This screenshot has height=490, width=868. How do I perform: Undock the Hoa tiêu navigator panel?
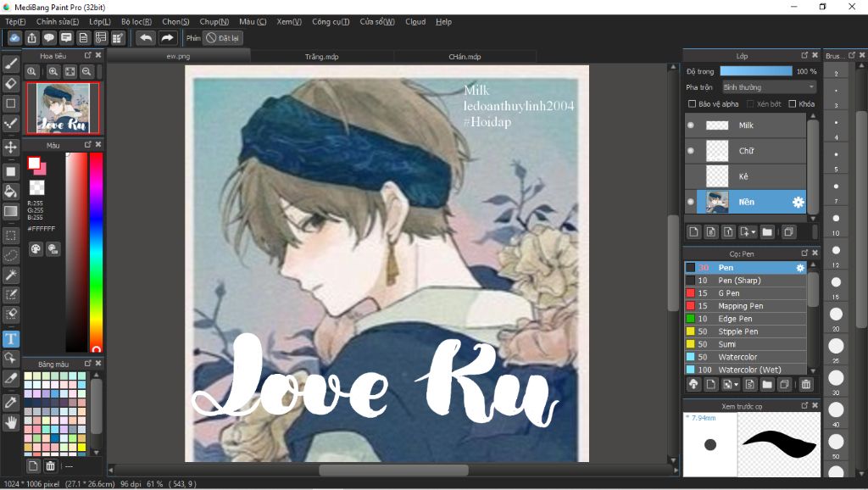(x=87, y=55)
